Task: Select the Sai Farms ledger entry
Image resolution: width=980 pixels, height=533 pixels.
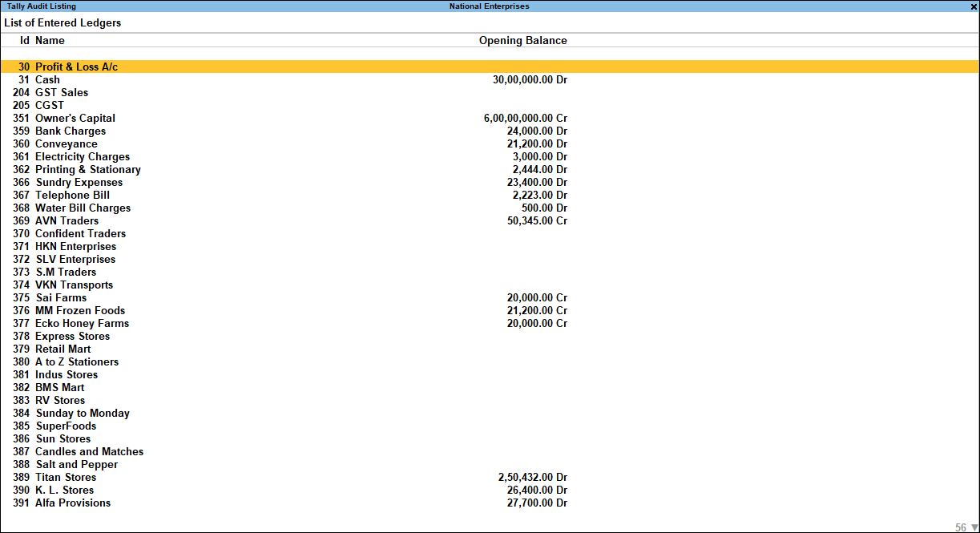Action: point(60,297)
